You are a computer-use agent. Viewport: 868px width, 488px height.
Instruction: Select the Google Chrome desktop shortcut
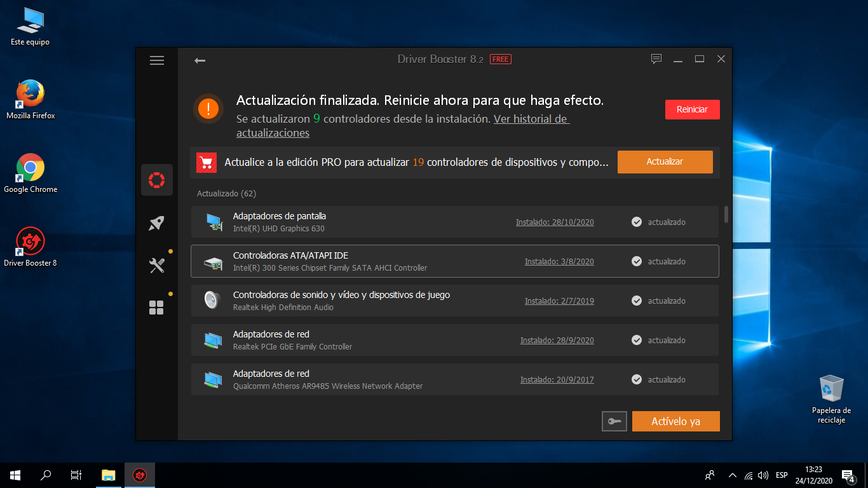(31, 173)
